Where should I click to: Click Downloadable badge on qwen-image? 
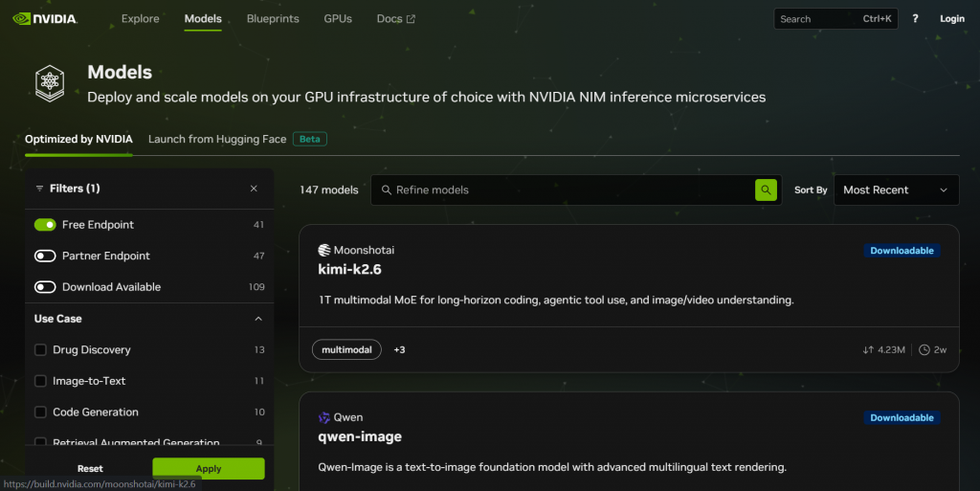[902, 417]
